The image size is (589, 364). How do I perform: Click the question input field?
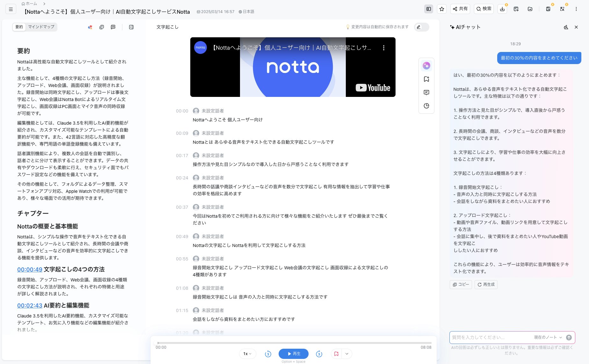pyautogui.click(x=491, y=337)
